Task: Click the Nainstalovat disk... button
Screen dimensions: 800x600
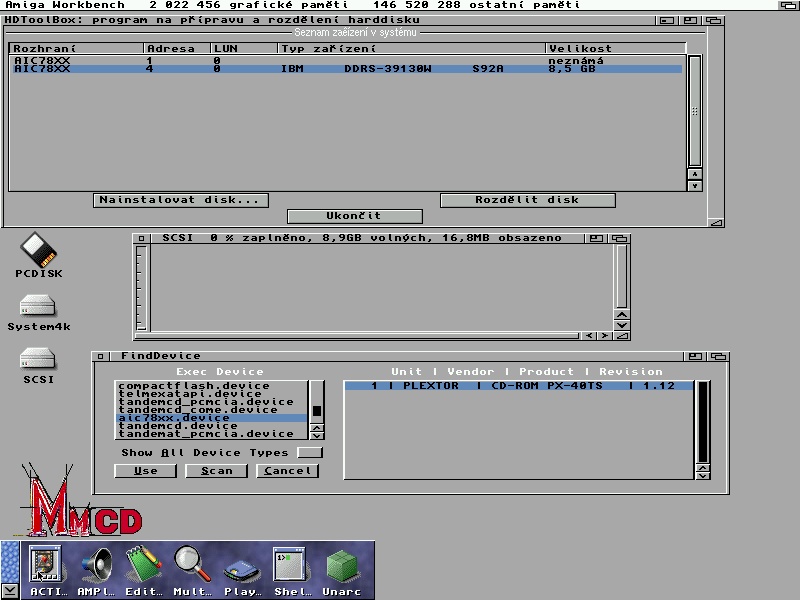Action: [x=181, y=200]
